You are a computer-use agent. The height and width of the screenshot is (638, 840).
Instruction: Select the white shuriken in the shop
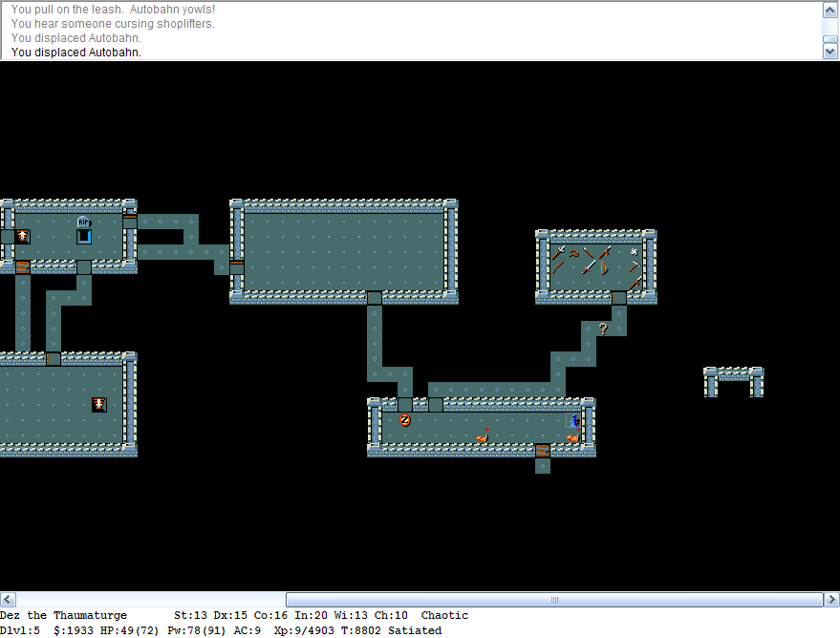coord(635,251)
